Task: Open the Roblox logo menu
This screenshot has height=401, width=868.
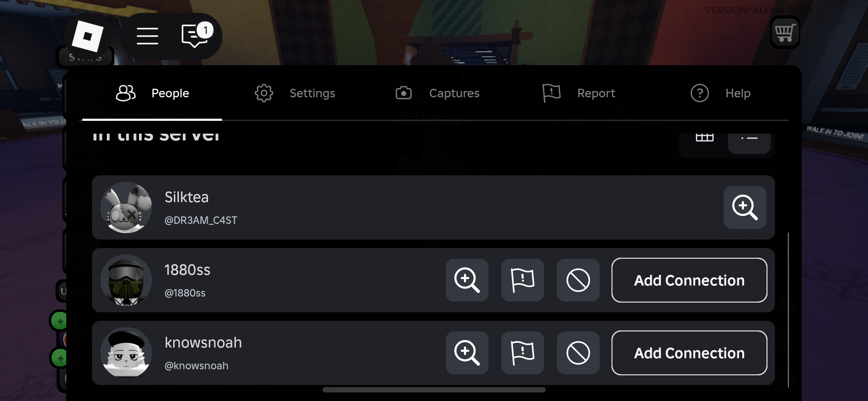Action: (88, 36)
